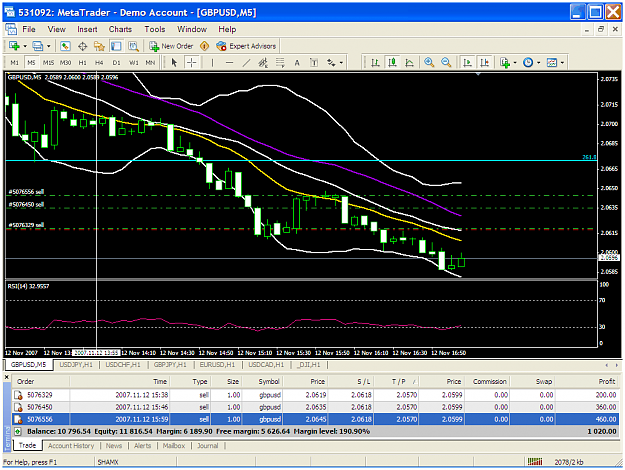Switch to the M30 timeframe
Image resolution: width=625 pixels, height=470 pixels.
(65, 63)
